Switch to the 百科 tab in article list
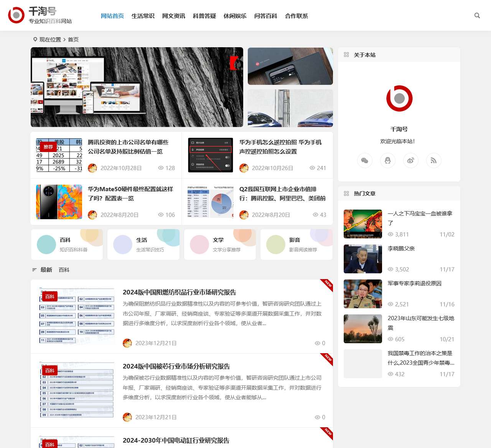 click(x=64, y=270)
